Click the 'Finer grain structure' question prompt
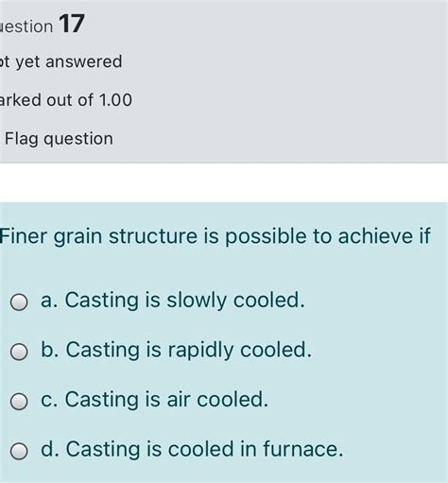 pos(215,236)
